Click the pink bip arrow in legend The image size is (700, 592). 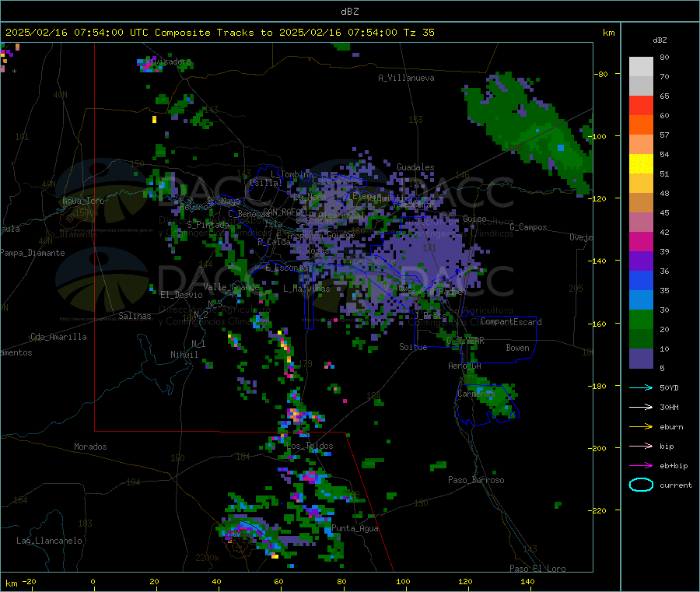point(641,446)
